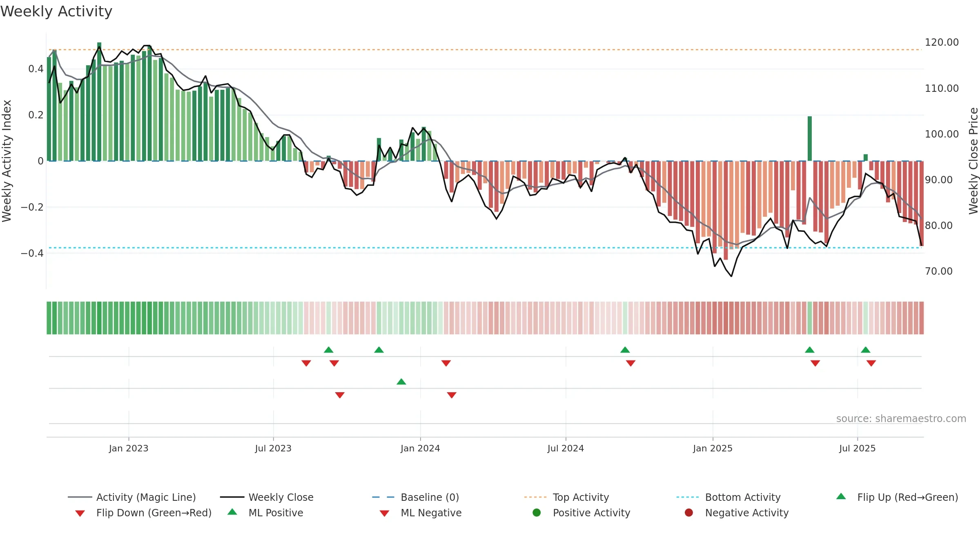
Task: Click the Weekly Activity chart title
Action: click(x=56, y=11)
